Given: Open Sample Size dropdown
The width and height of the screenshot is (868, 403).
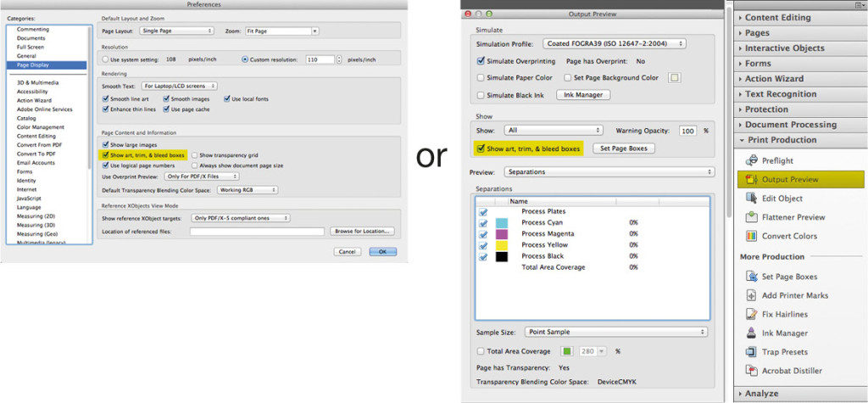Looking at the screenshot, I should pos(615,332).
